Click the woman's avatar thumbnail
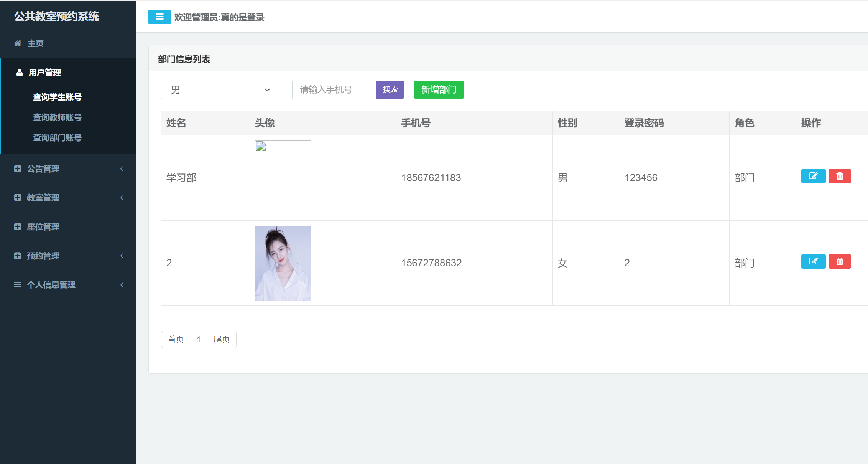Screen dimensions: 868x464 pyautogui.click(x=283, y=263)
